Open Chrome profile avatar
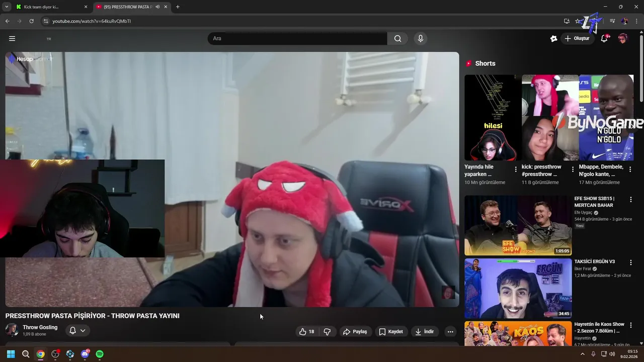The image size is (644, 362). pyautogui.click(x=624, y=21)
